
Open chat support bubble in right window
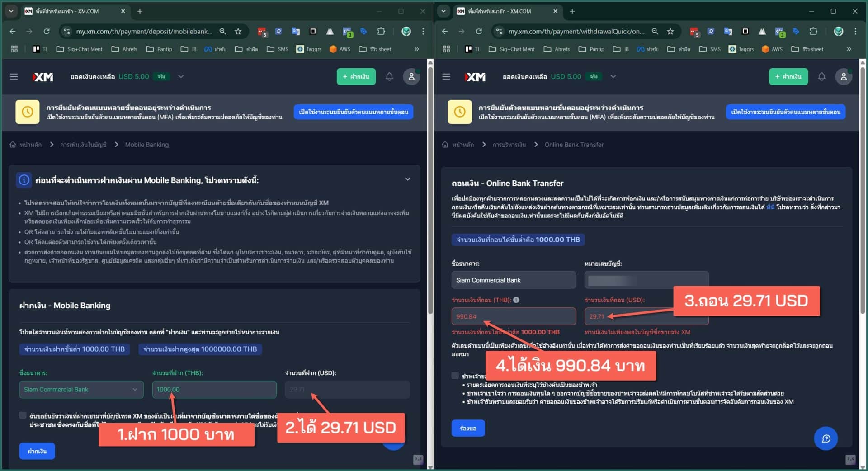826,438
